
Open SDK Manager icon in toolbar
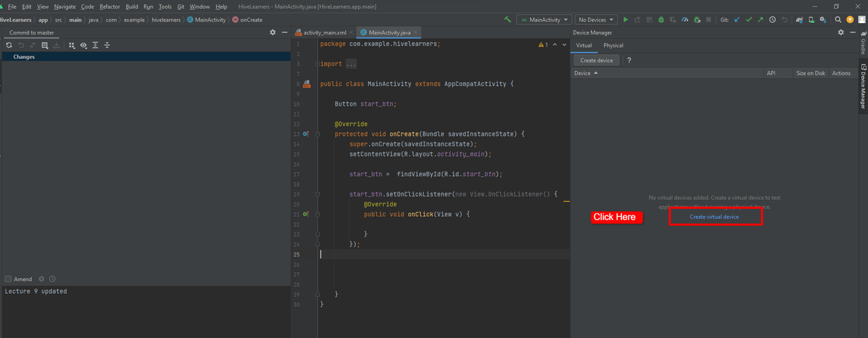tap(823, 20)
